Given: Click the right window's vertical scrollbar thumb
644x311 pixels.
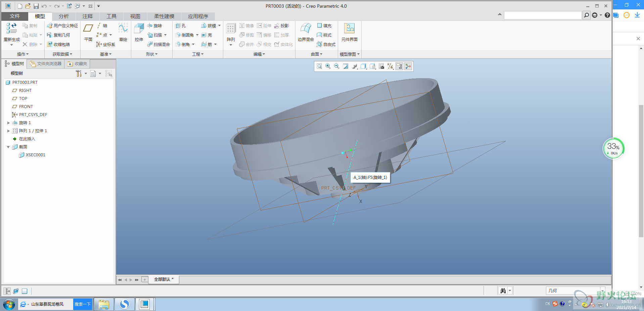Looking at the screenshot, I should pos(641,171).
